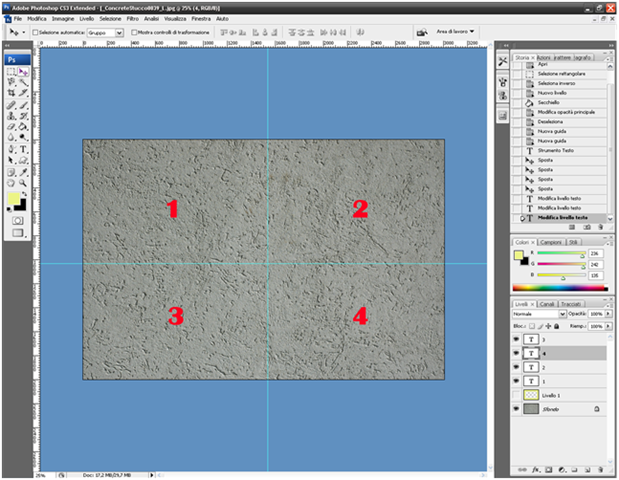Click the Opacità value field
Image resolution: width=619 pixels, height=480 pixels.
[598, 313]
